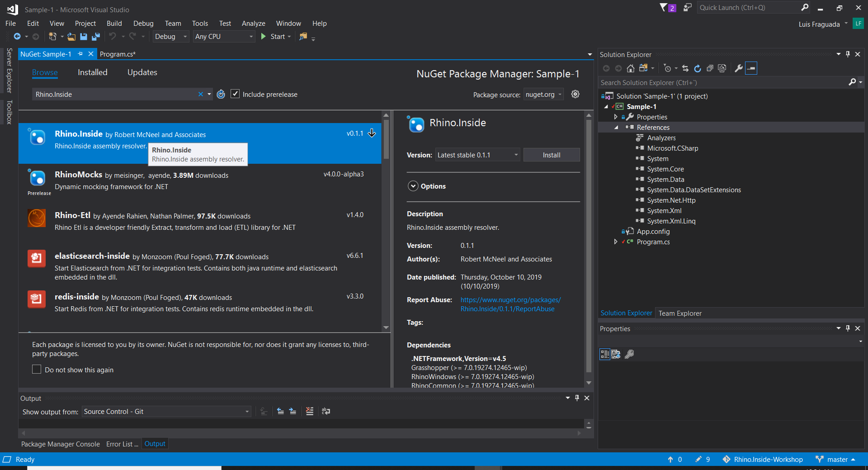The image size is (868, 470).
Task: Click Property Pages wrench in Properties panel
Action: (629, 354)
